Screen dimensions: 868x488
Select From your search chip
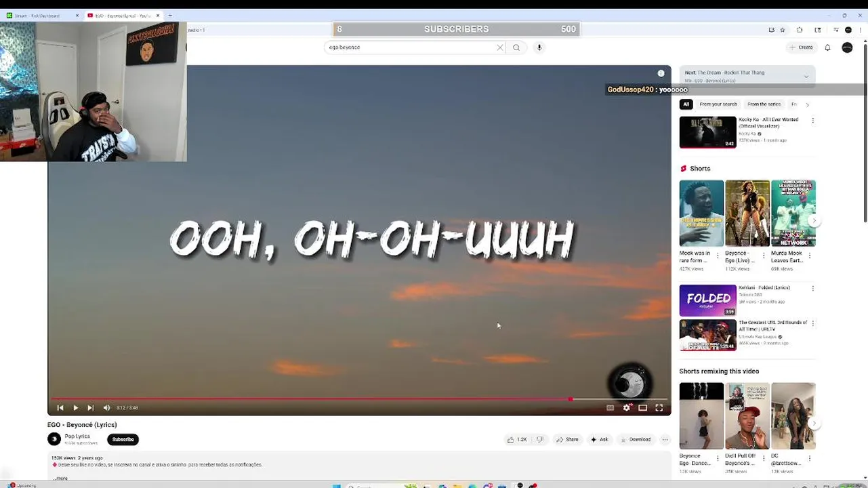pyautogui.click(x=718, y=104)
